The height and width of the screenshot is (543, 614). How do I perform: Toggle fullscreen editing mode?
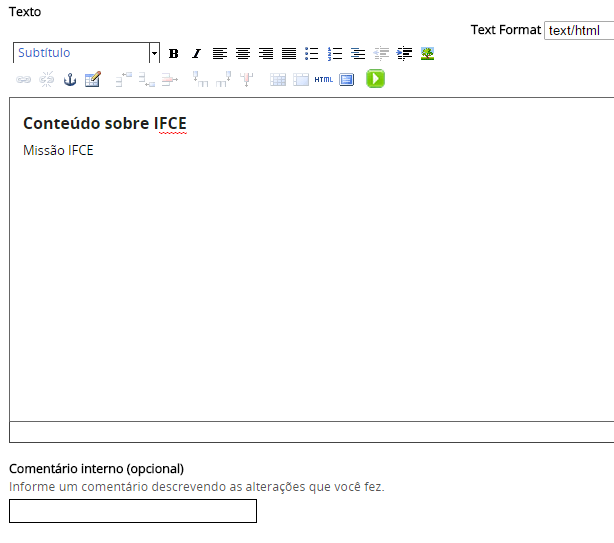(x=347, y=79)
